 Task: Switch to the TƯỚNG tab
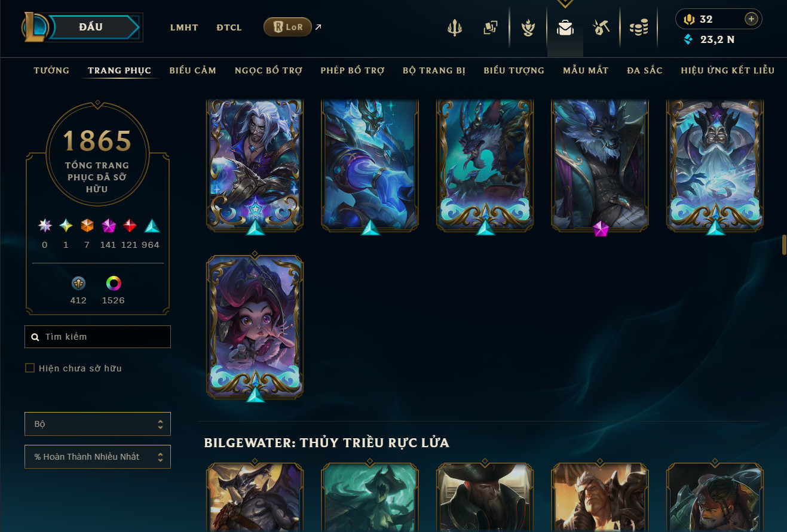51,70
